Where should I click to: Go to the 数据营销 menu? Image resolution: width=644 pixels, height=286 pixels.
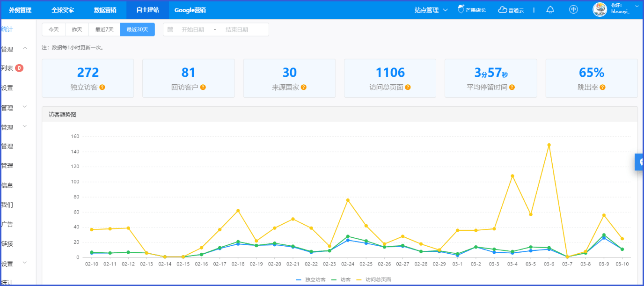click(105, 10)
